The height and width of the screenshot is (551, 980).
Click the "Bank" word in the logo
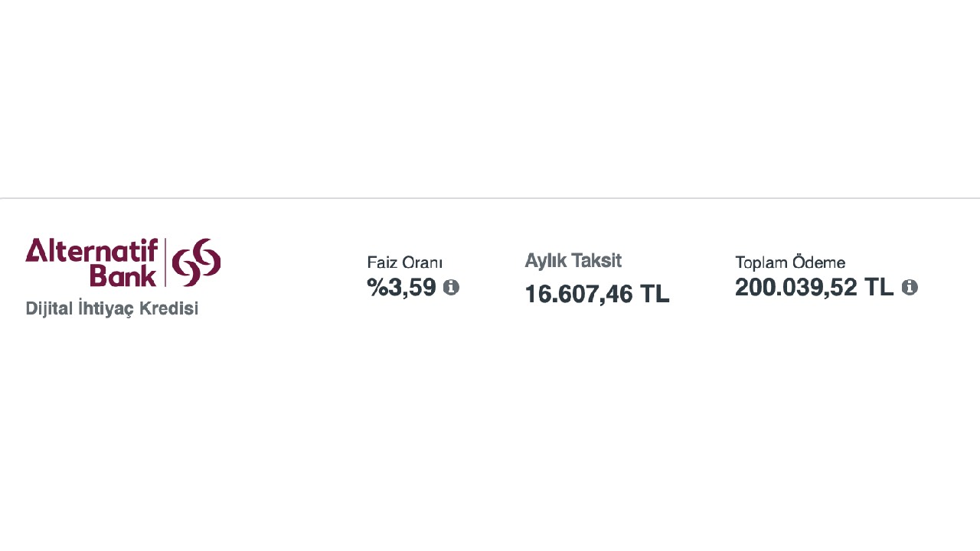point(122,275)
